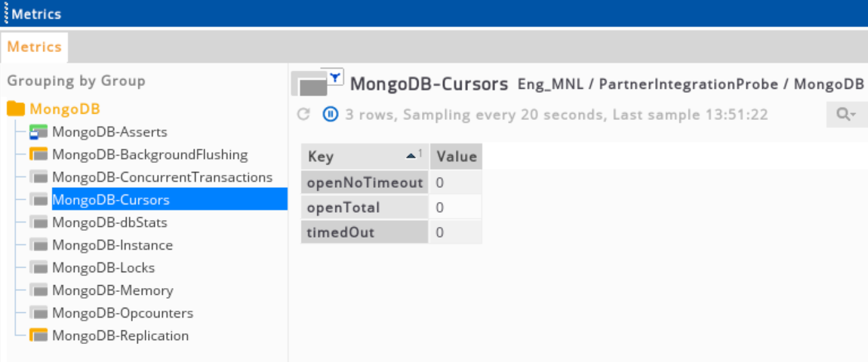This screenshot has height=362, width=868.
Task: Click the large grey dataview header icon
Action: pos(309,86)
